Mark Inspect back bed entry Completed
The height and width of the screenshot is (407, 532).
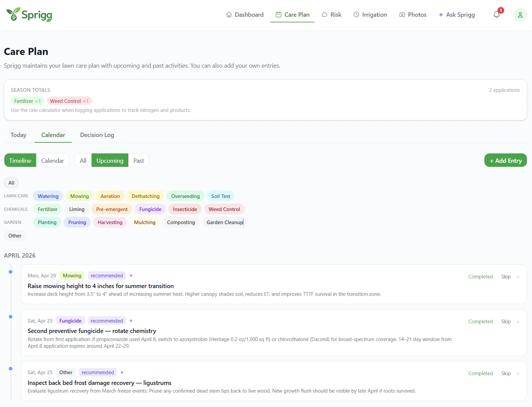point(480,374)
